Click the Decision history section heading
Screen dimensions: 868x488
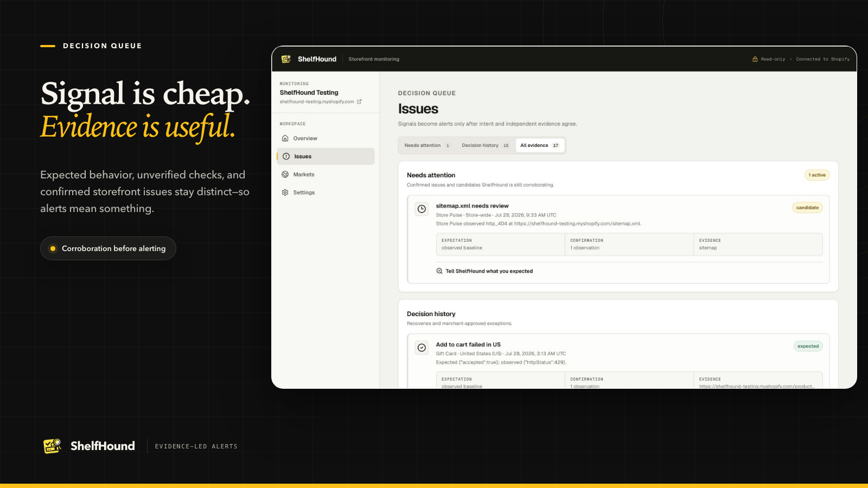431,314
